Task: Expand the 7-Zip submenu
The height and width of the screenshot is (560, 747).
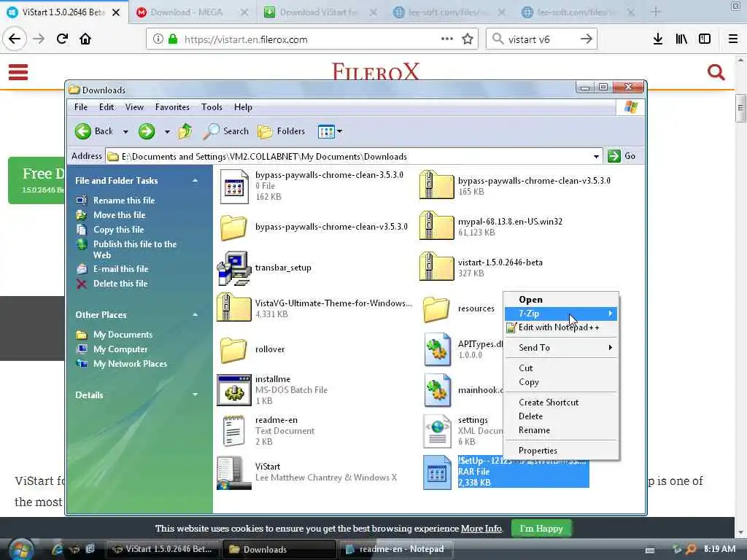Action: [x=561, y=314]
